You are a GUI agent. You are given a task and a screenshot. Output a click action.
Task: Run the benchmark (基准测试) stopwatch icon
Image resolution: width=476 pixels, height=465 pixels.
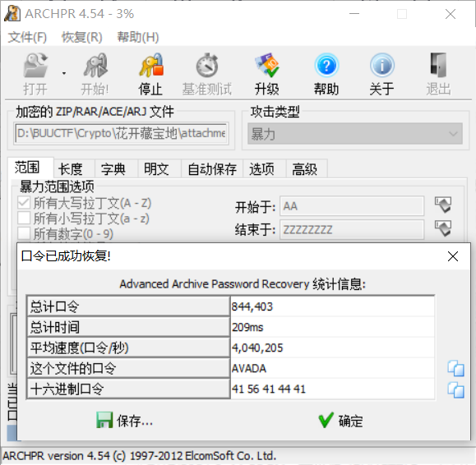[207, 65]
